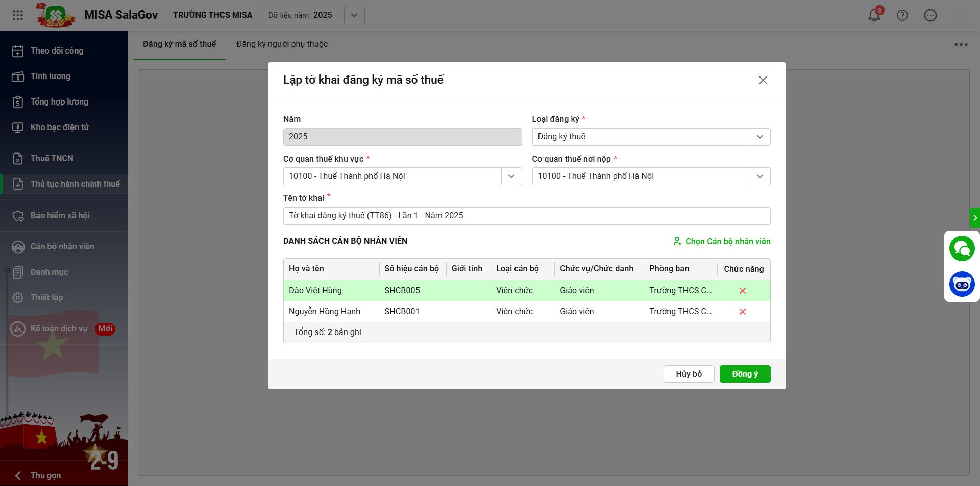Viewport: 980px width, 486px height.
Task: Expand the Loại đăng ký dropdown
Action: click(x=759, y=137)
